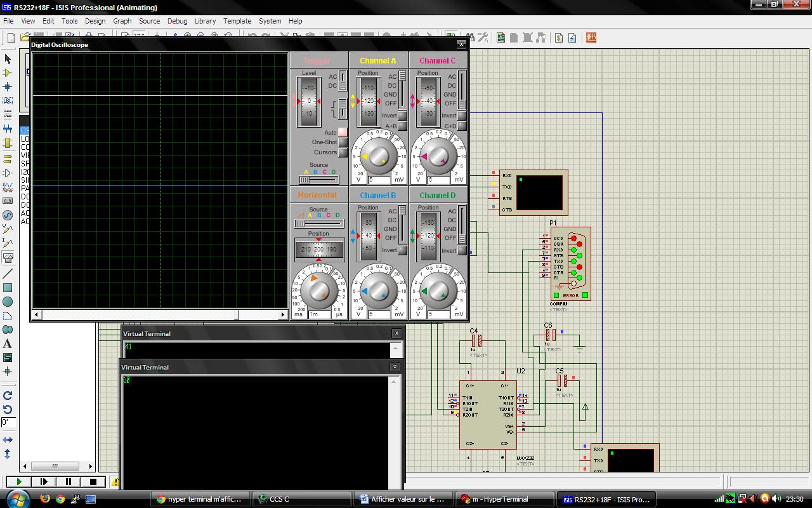Toggle Channel A Invert button
Image resolution: width=812 pixels, height=508 pixels.
(402, 116)
